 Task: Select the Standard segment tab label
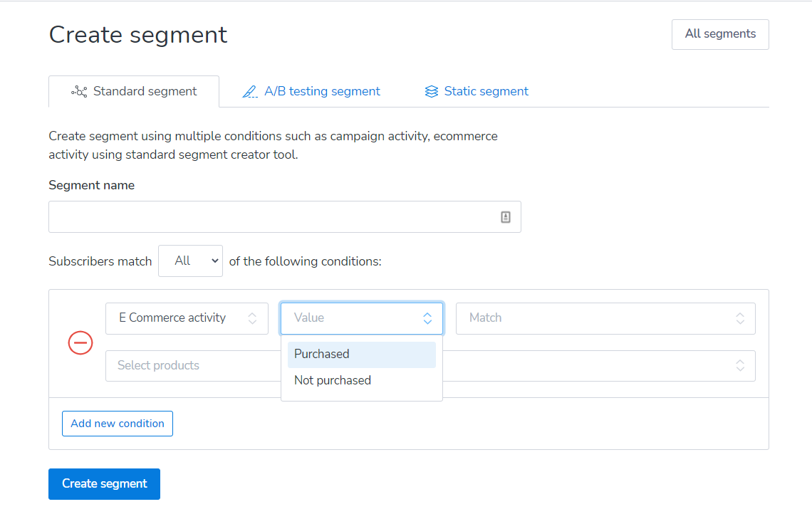tap(145, 91)
